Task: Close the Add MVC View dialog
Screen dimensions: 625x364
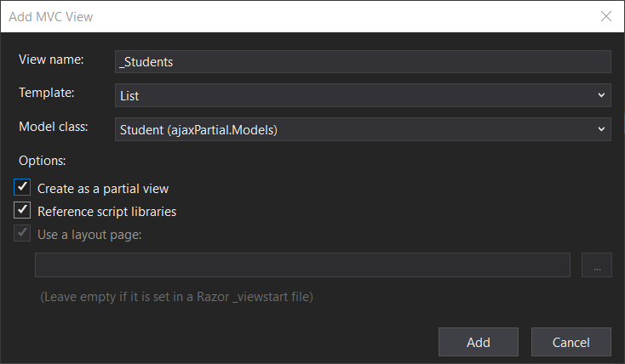Action: (x=605, y=16)
